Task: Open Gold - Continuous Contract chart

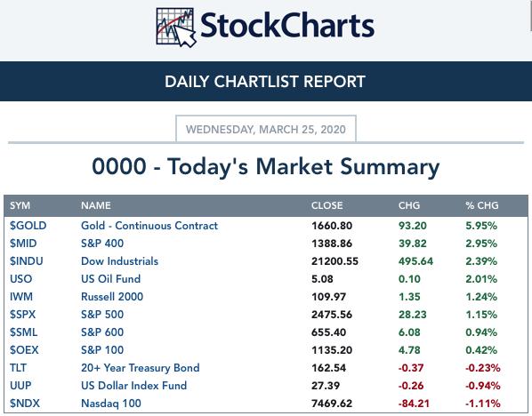Action: click(x=149, y=226)
